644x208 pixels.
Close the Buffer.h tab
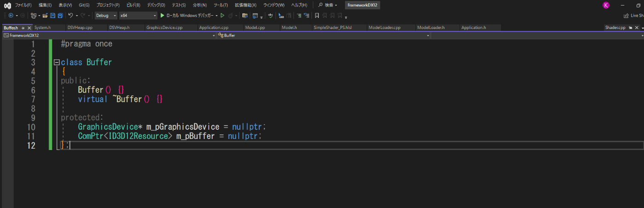click(29, 28)
